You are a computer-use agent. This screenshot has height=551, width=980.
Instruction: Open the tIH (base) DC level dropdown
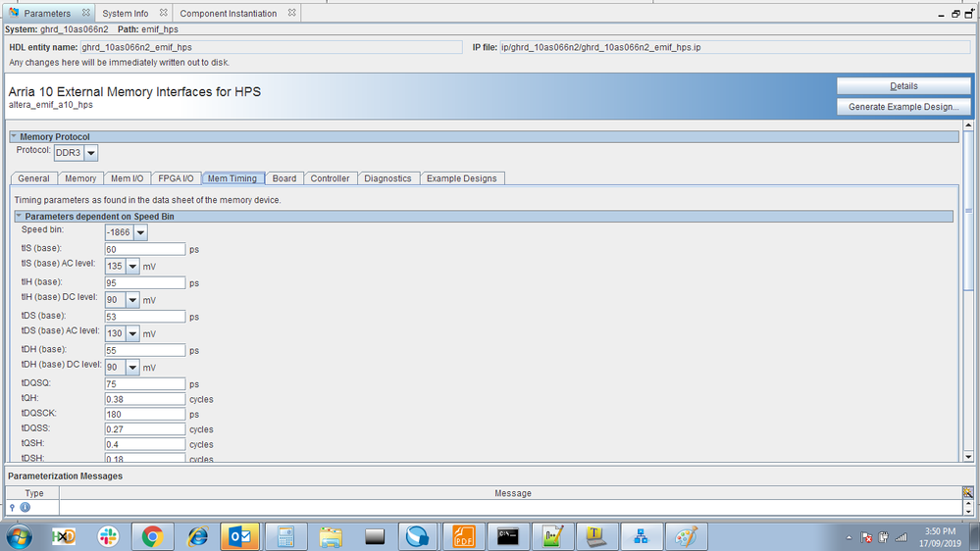(x=132, y=300)
